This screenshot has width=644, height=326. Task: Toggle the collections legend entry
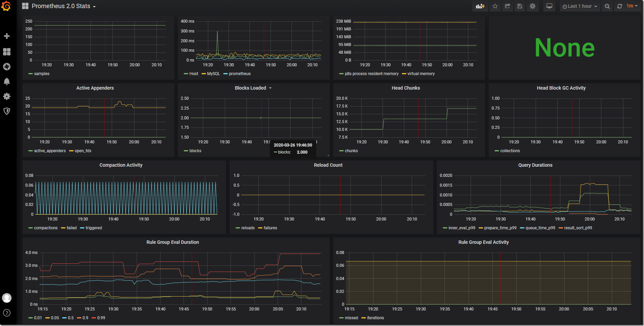click(510, 151)
